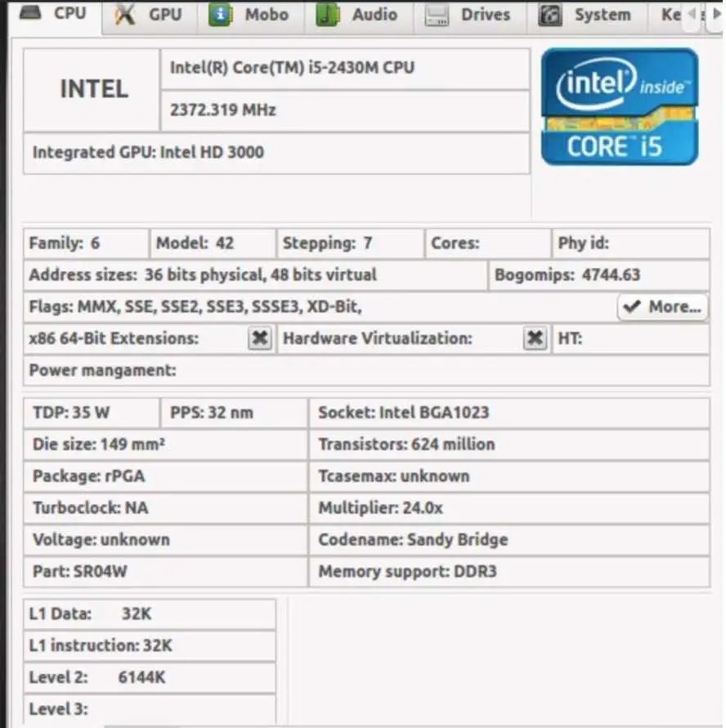Click the tab scroll-left arrow
The width and height of the screenshot is (726, 728).
[x=692, y=15]
